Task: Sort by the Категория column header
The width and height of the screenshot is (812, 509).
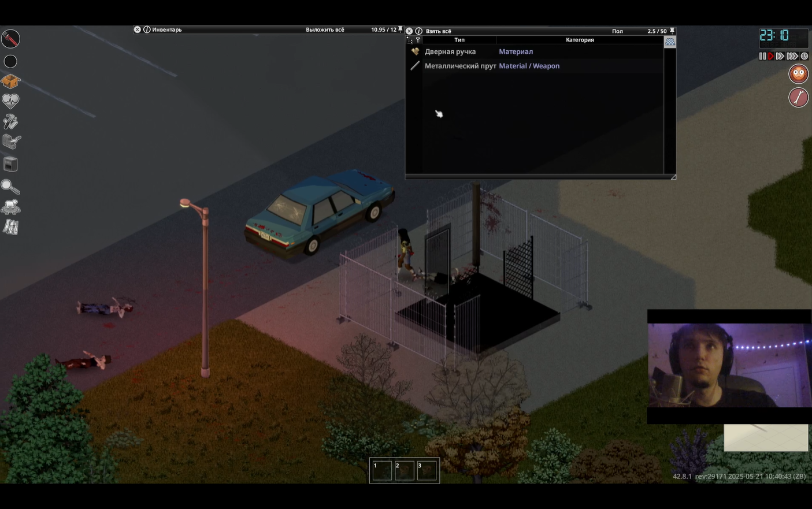Action: click(580, 40)
